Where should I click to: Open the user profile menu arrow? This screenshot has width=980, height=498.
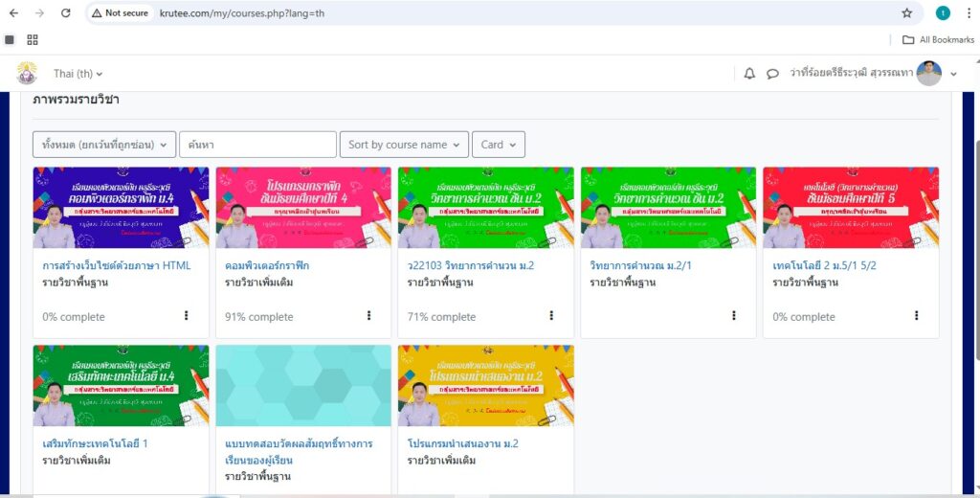953,74
